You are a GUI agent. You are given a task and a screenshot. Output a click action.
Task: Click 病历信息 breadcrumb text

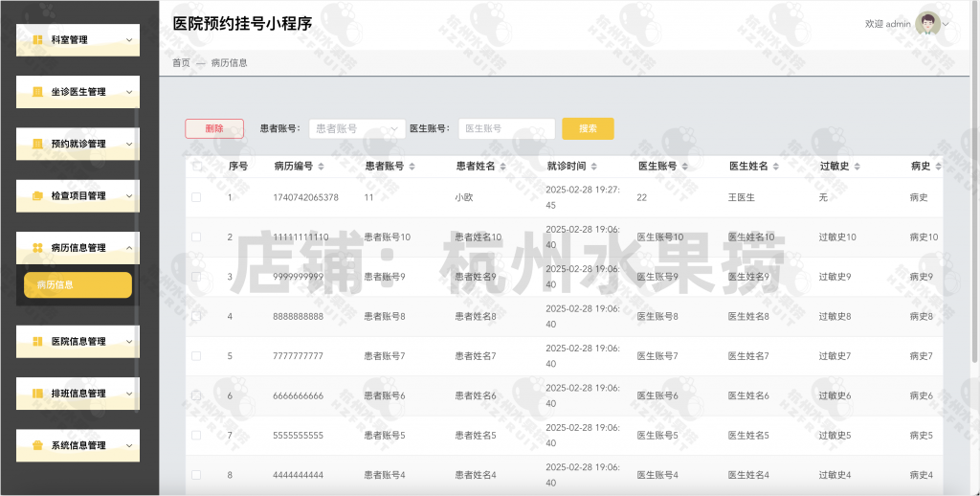(x=230, y=62)
